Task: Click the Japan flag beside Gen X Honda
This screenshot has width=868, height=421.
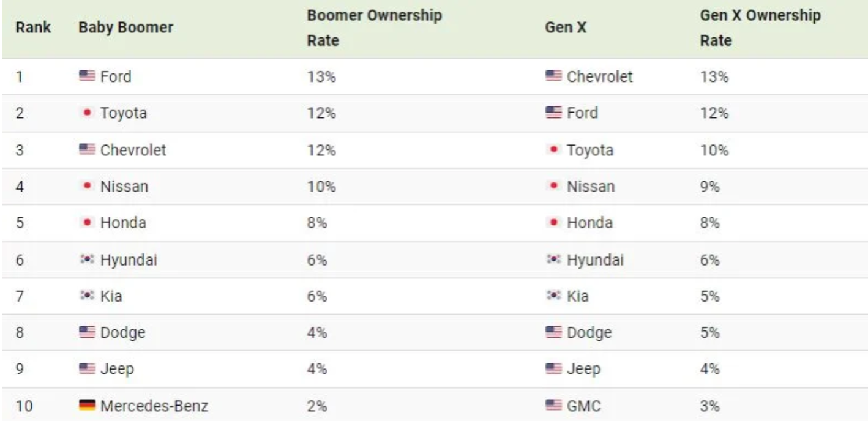Action: pos(553,223)
